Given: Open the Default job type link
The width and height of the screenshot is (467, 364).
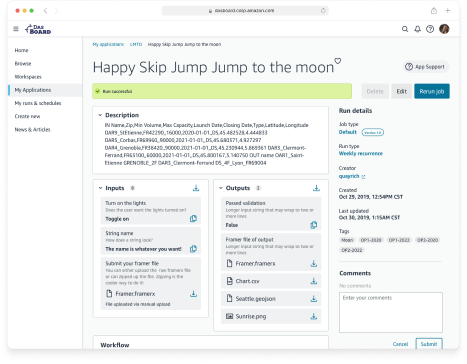Looking at the screenshot, I should 348,132.
